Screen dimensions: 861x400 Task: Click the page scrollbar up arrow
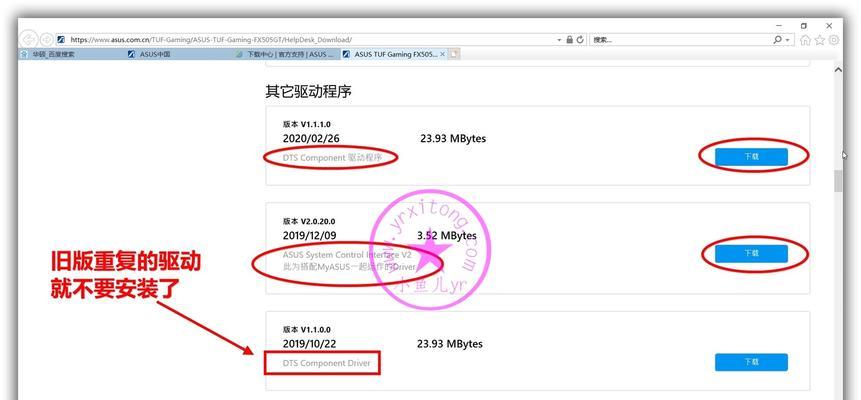(x=838, y=70)
